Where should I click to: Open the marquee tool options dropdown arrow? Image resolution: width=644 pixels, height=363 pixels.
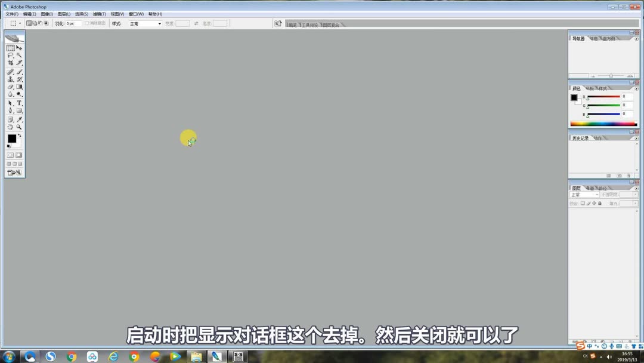(x=20, y=23)
